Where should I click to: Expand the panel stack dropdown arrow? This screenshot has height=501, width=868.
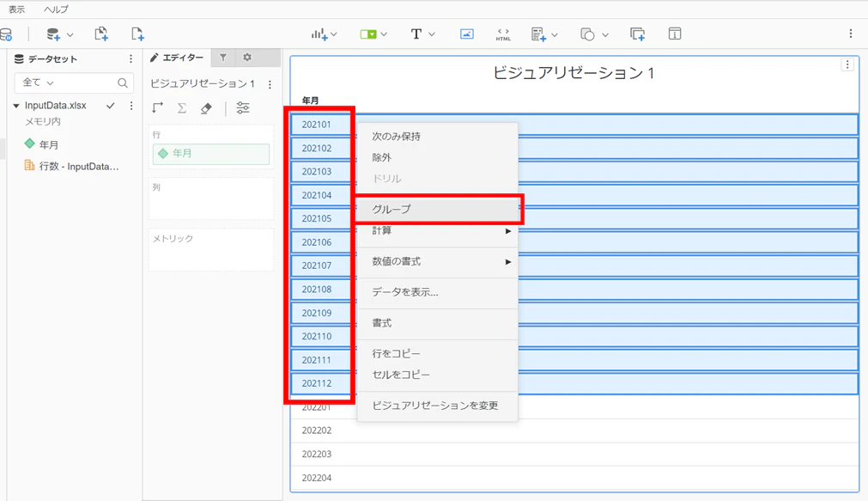555,34
